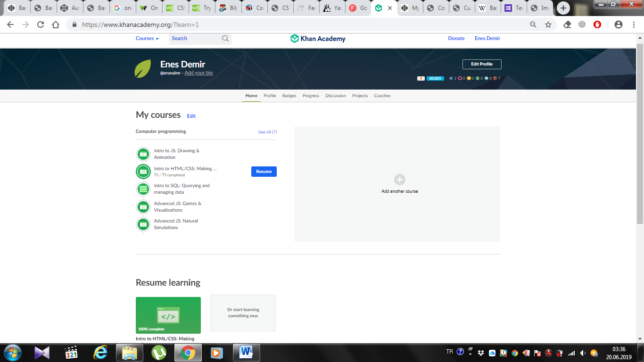Screen dimensions: 644x362
Task: Click the search magnifier icon on Khan Academy
Action: point(225,39)
